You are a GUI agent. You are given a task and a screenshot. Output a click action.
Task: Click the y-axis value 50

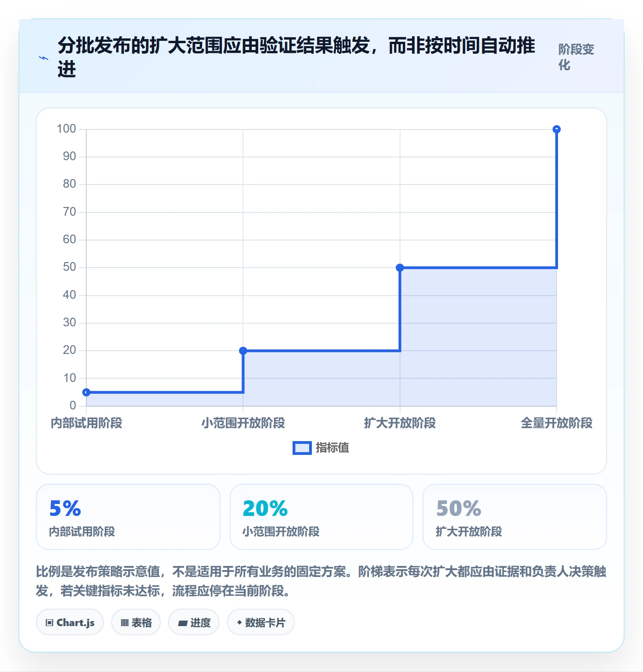pos(69,267)
